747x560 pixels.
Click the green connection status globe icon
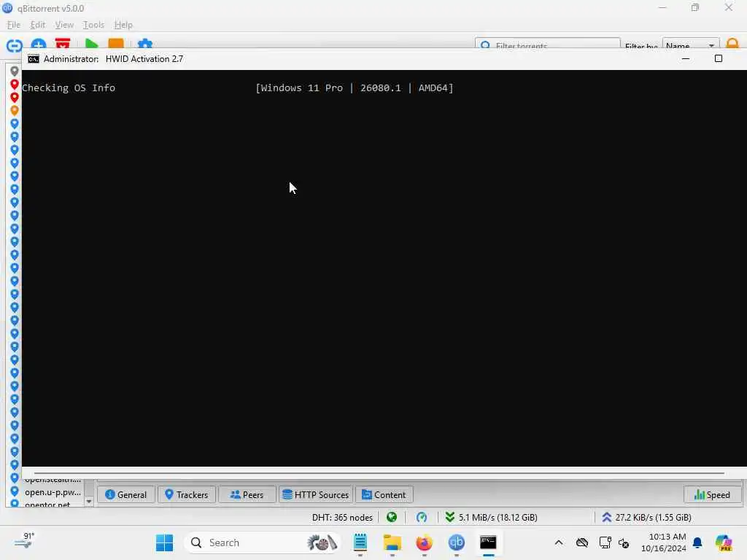point(392,517)
